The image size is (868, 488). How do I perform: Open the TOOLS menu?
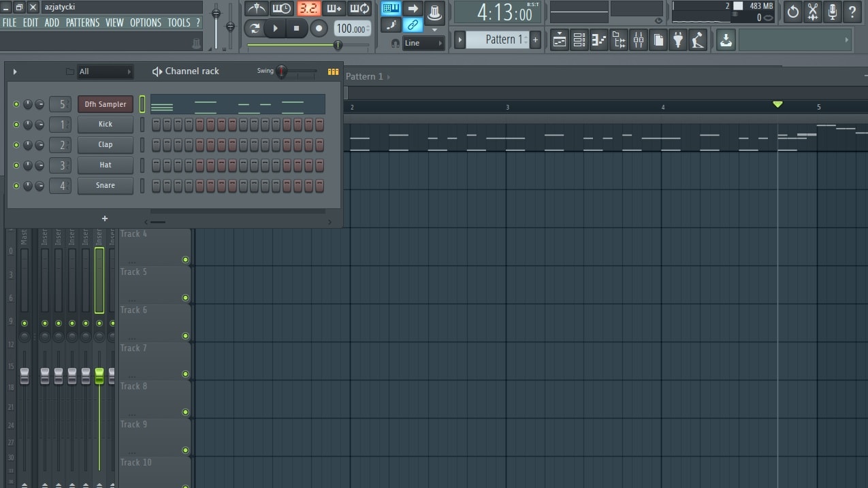click(x=179, y=22)
